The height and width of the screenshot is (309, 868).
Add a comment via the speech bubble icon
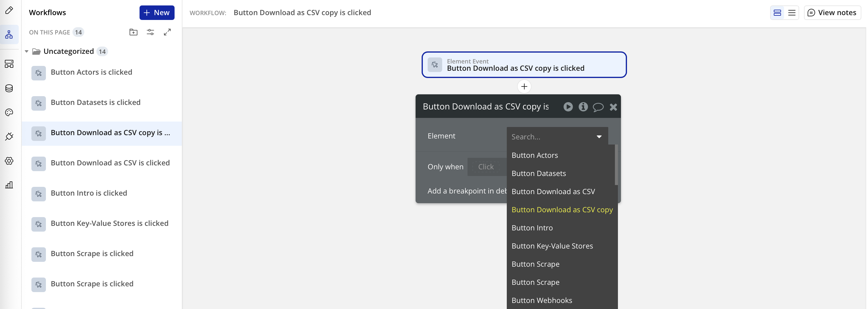pyautogui.click(x=598, y=107)
